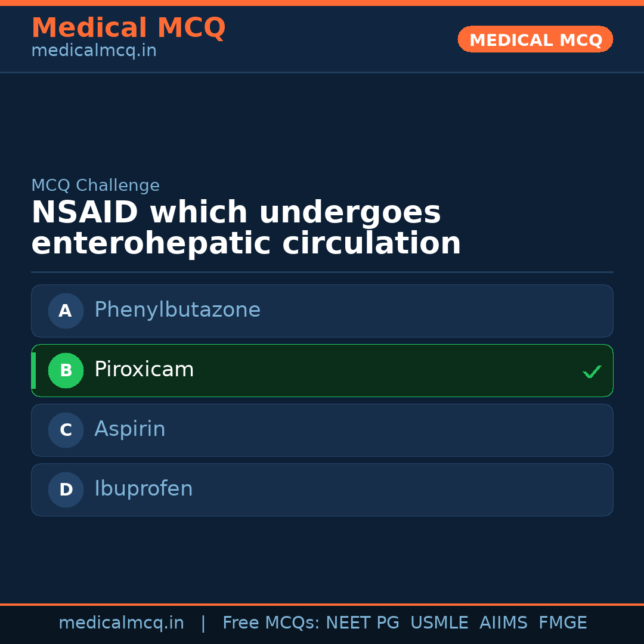The image size is (644, 644).
Task: Select the Ibuprofen answer text
Action: 143,489
